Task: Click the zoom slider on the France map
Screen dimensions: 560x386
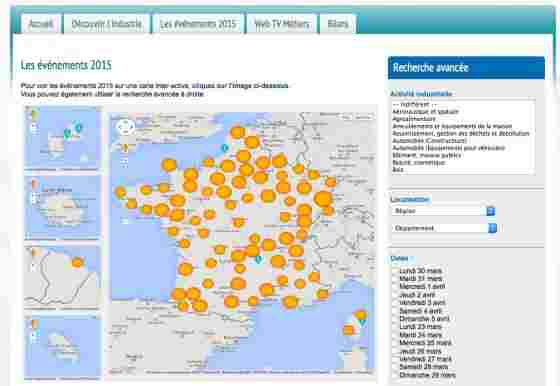Action: (x=125, y=163)
